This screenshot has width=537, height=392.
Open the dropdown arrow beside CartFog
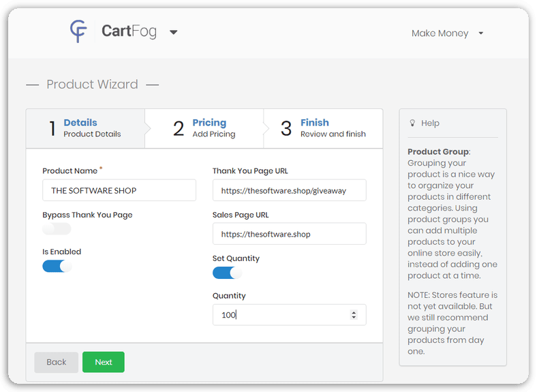(174, 32)
